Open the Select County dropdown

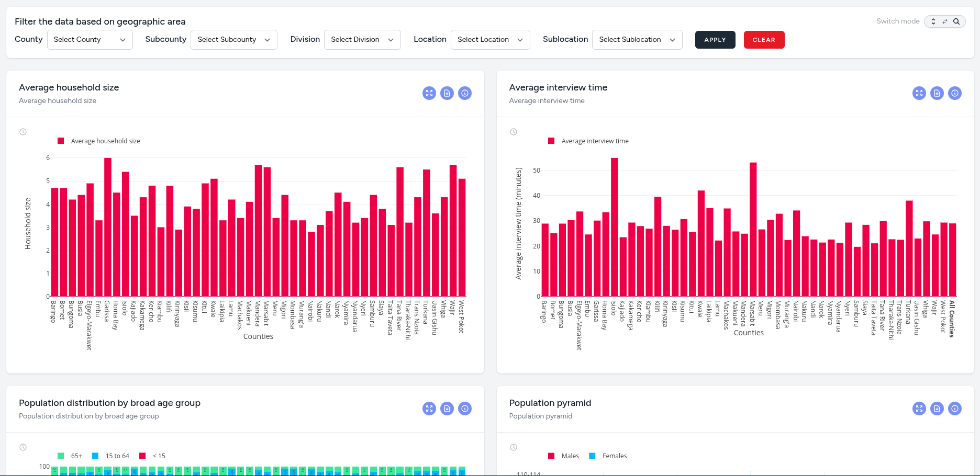click(x=90, y=39)
